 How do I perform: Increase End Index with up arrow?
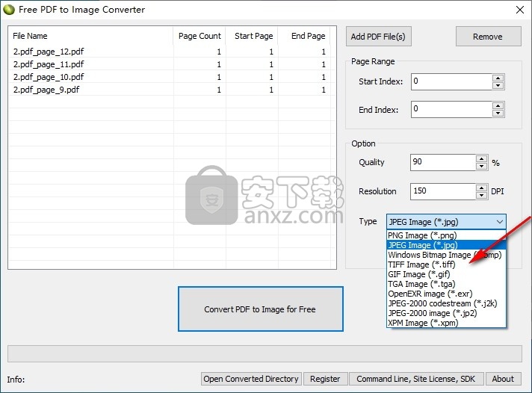tap(498, 105)
